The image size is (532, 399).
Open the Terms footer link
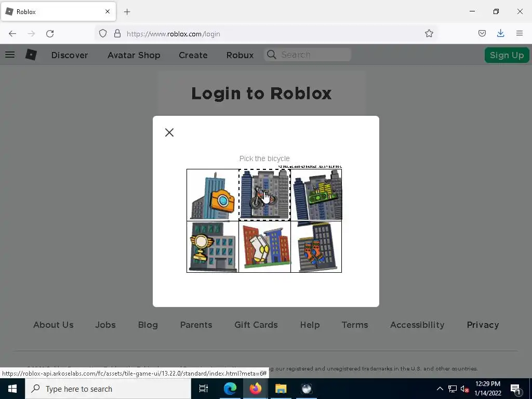[x=355, y=325]
